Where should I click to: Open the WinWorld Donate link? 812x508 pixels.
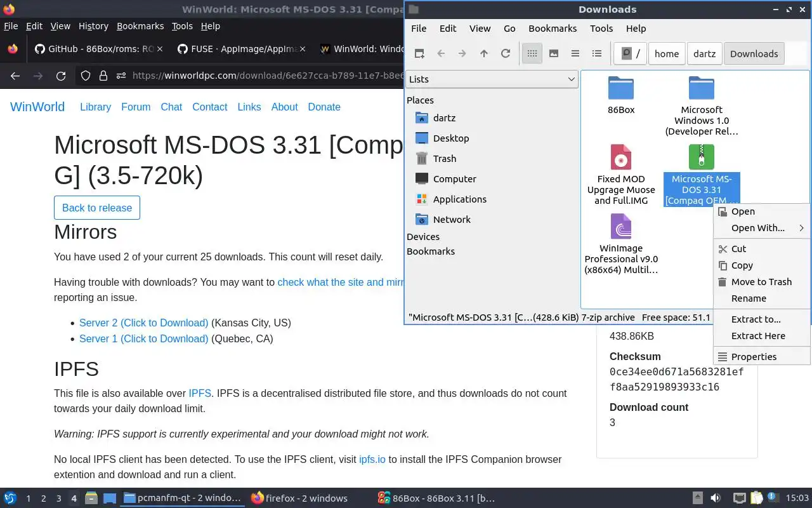pos(324,107)
